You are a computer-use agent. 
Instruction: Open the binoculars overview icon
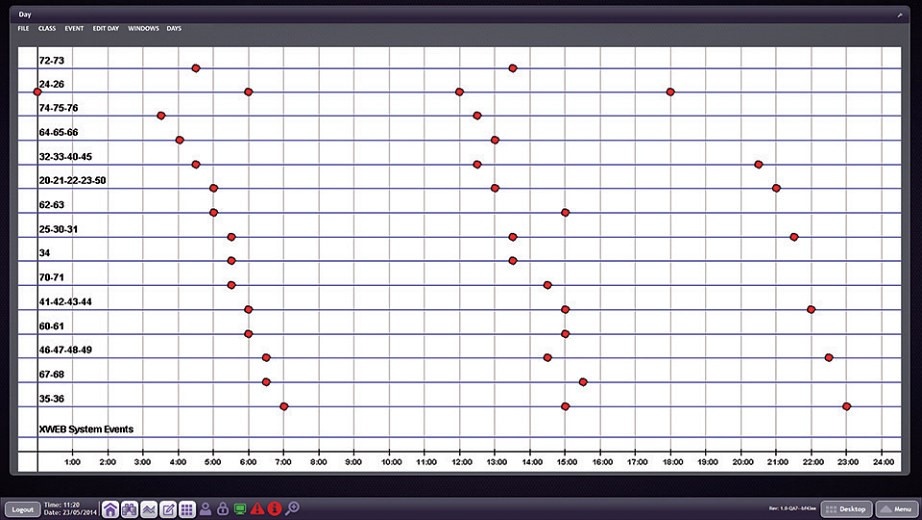(129, 509)
